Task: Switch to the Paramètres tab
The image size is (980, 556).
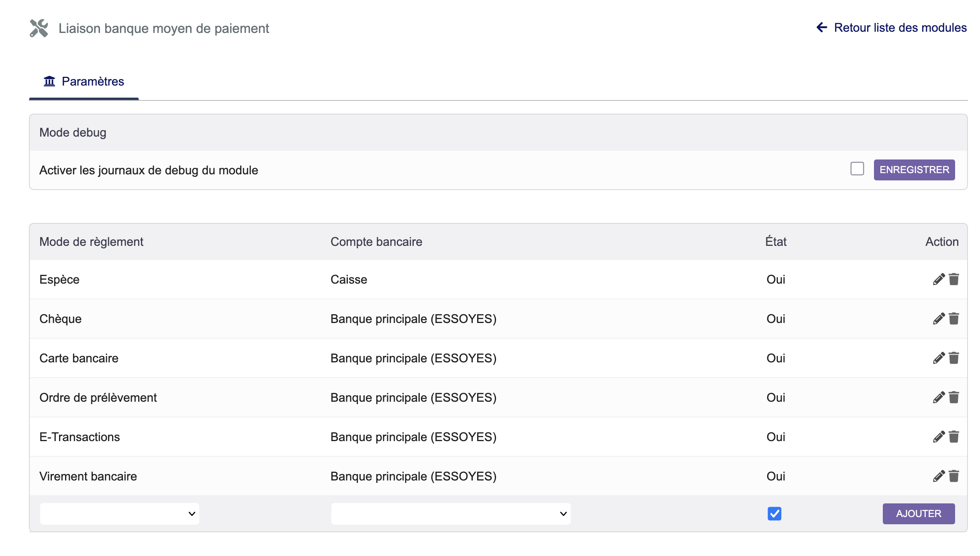Action: 84,82
